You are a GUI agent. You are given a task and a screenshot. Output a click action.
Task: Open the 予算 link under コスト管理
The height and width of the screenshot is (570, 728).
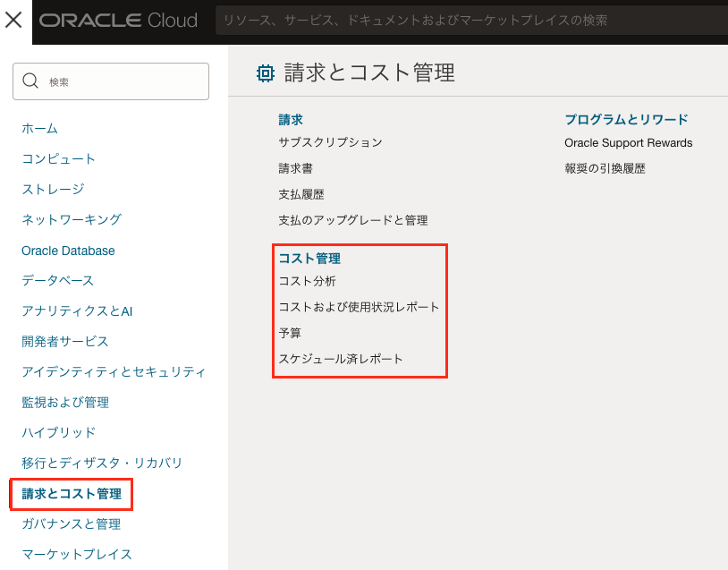(x=290, y=333)
